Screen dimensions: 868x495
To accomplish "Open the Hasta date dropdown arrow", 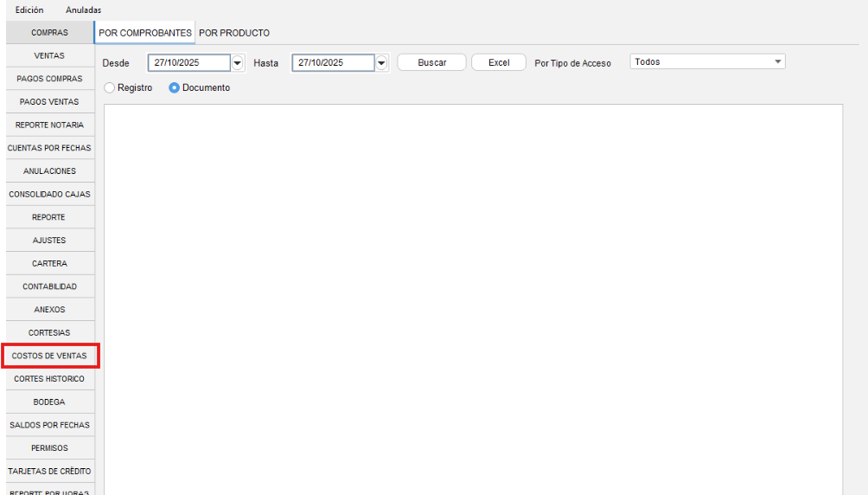I will pos(381,63).
